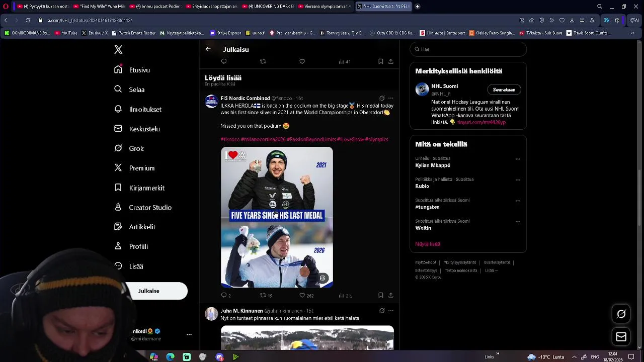The width and height of the screenshot is (644, 362).
Task: Open options for Woltin trend
Action: 518,222
